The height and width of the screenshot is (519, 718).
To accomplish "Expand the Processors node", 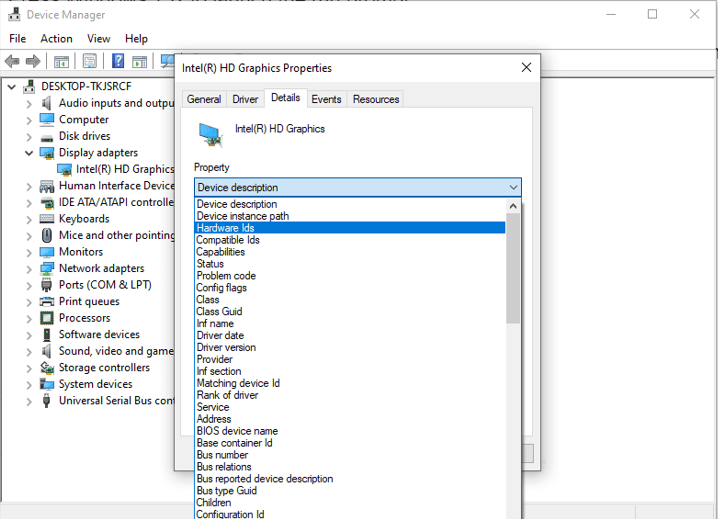I will click(x=29, y=318).
